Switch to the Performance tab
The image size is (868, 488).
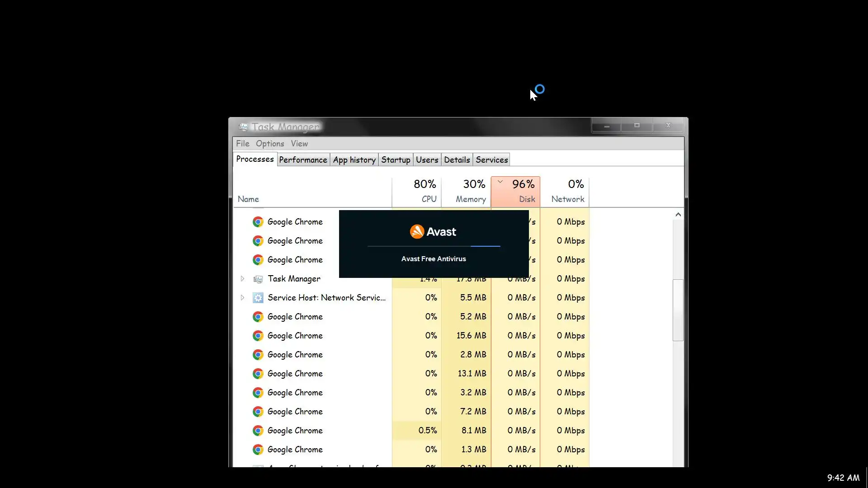click(x=303, y=160)
